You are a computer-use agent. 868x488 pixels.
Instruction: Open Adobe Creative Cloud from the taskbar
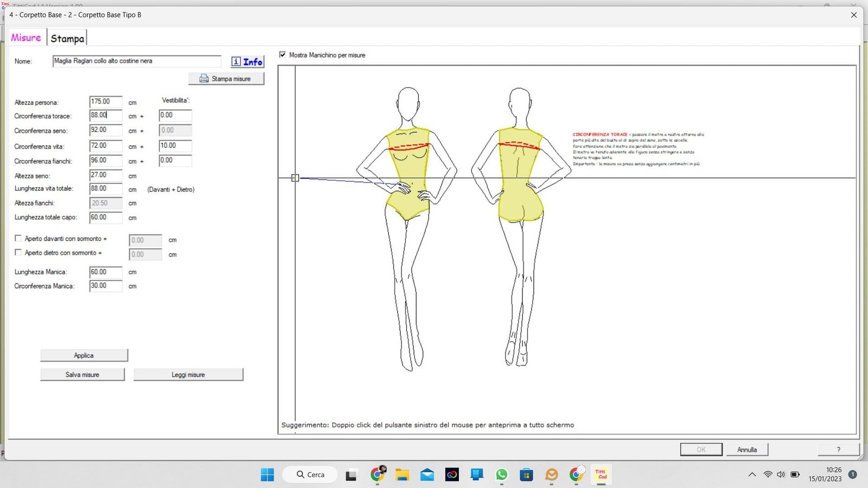click(x=452, y=475)
